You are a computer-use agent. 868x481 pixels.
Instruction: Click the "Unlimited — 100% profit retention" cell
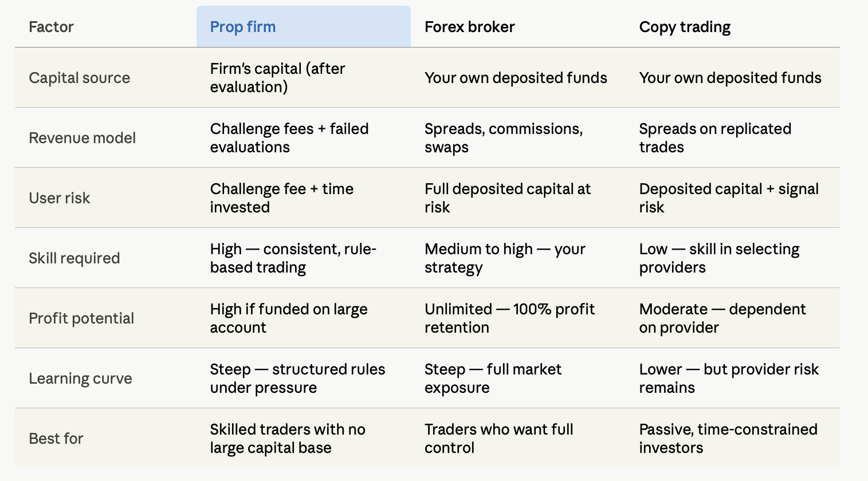(509, 318)
